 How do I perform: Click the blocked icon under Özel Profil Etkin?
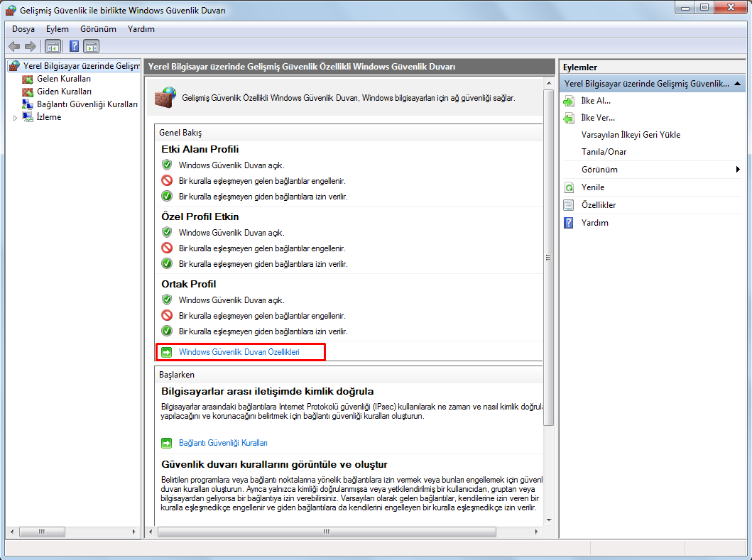167,248
